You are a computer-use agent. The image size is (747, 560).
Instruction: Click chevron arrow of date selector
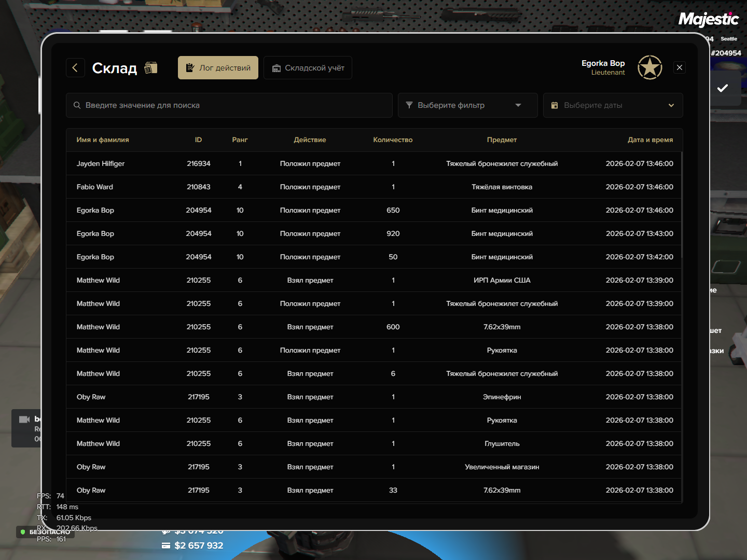pyautogui.click(x=671, y=105)
